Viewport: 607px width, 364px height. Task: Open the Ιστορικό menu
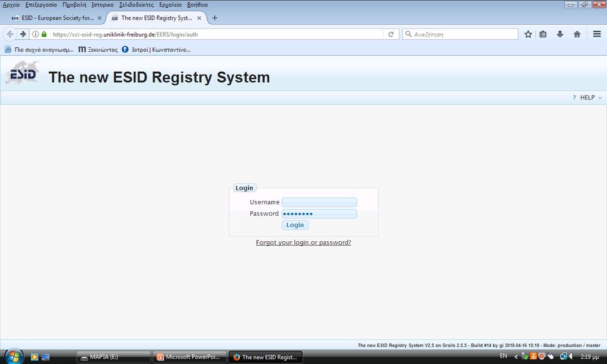tap(103, 5)
